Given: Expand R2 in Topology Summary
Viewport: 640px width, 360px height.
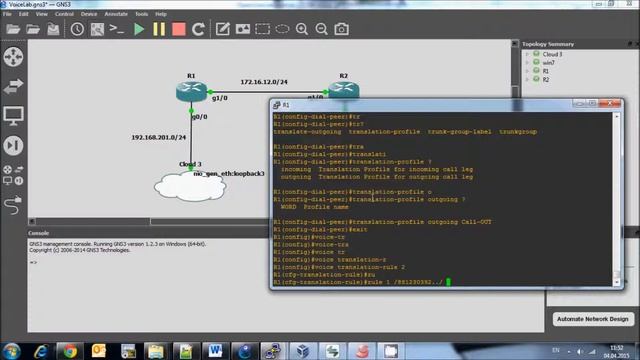Looking at the screenshot, I should [527, 79].
